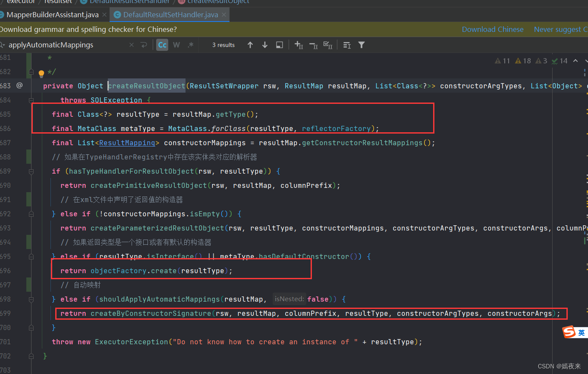The height and width of the screenshot is (374, 588).
Task: Clear the search field text
Action: click(x=132, y=45)
